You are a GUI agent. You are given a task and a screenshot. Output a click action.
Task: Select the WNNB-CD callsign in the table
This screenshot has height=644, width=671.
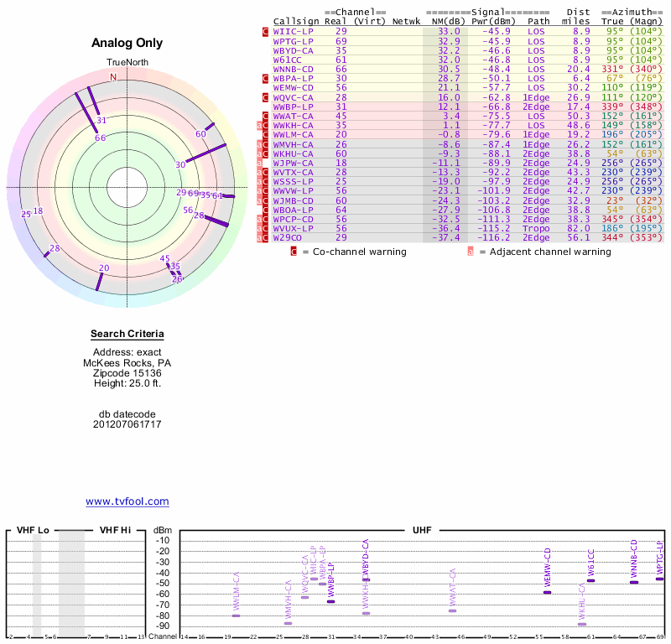294,69
